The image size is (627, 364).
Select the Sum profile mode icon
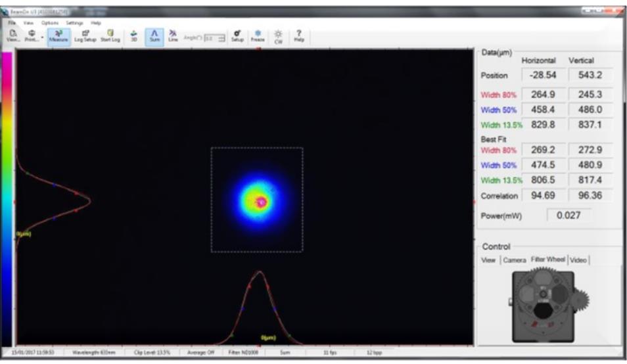click(154, 35)
